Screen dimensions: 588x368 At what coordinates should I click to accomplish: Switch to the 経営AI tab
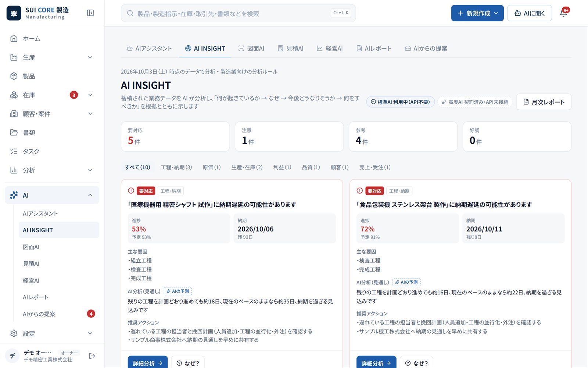[x=330, y=49]
